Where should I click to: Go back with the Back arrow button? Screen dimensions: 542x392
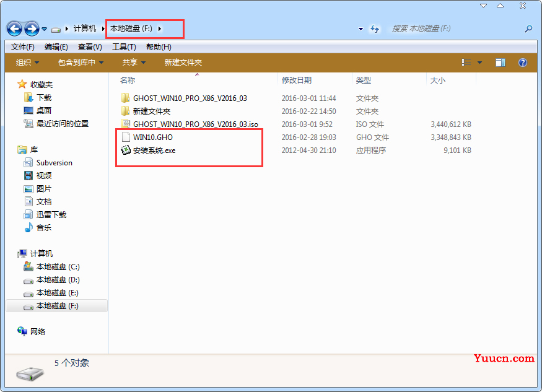(x=14, y=28)
